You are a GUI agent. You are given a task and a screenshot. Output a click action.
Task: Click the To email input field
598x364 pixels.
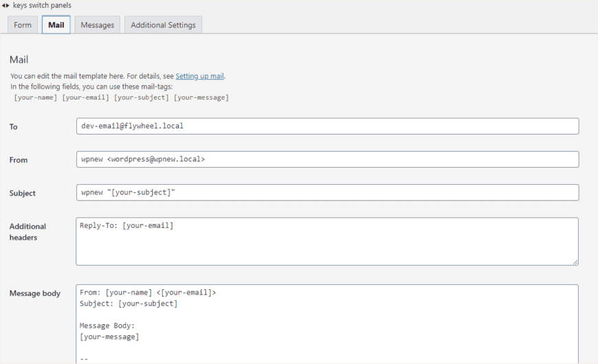tap(328, 126)
